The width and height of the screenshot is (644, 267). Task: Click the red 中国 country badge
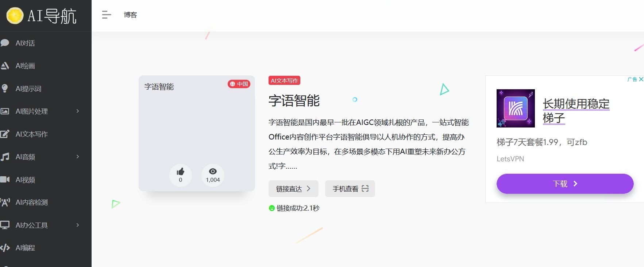pyautogui.click(x=239, y=84)
